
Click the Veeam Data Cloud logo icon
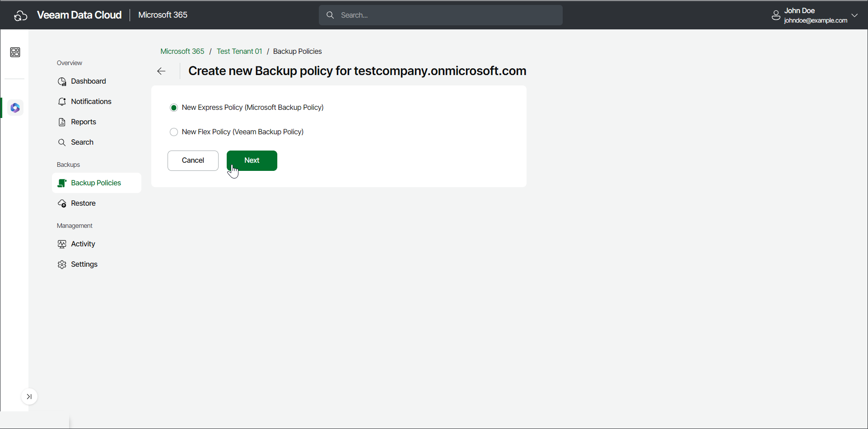(20, 15)
